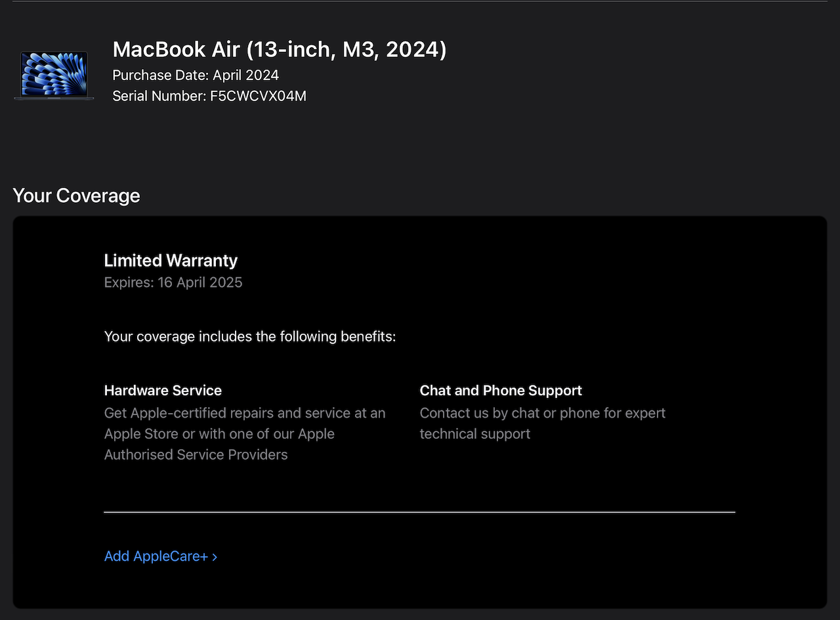Click the horizontal rule above the product header
The height and width of the screenshot is (620, 840).
[419, 1]
